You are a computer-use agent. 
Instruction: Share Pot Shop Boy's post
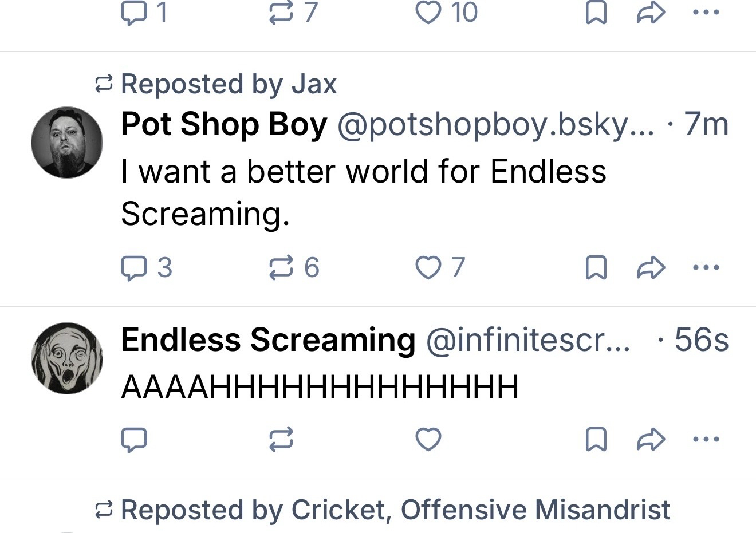click(651, 267)
